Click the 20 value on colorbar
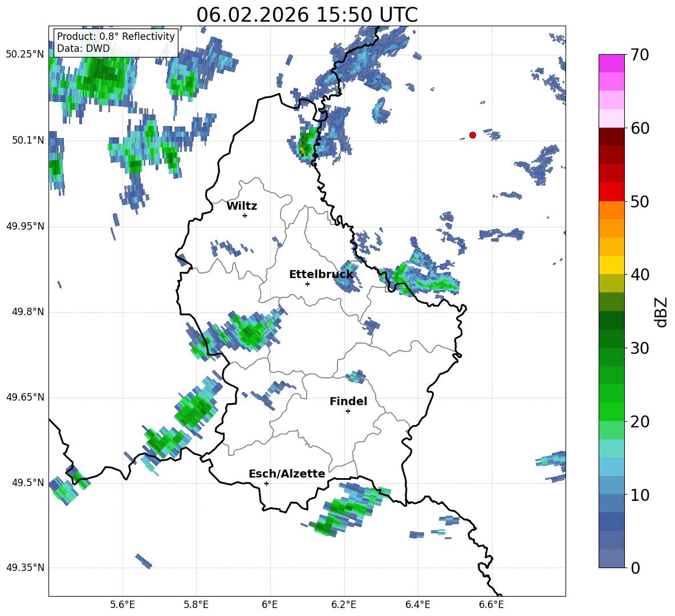Viewport: 675px width, 616px height. coord(640,422)
